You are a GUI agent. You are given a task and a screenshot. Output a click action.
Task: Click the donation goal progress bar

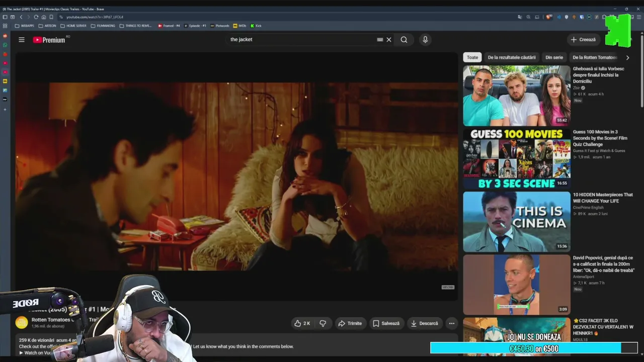click(x=534, y=348)
